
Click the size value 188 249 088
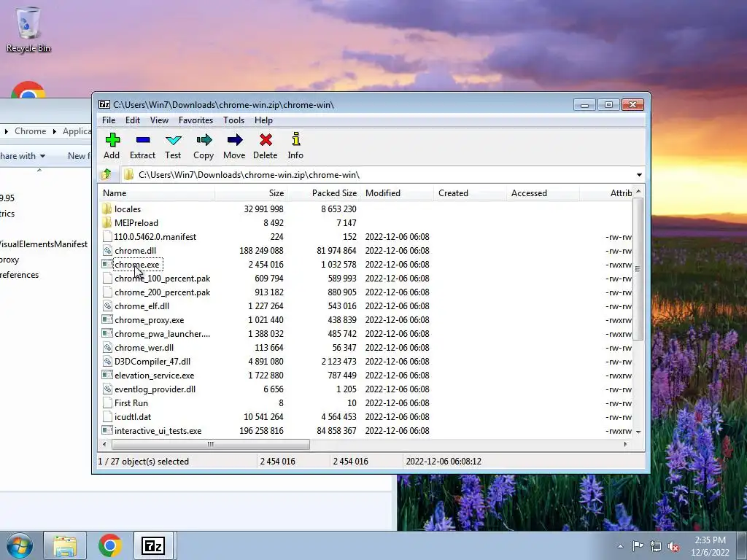pos(261,251)
